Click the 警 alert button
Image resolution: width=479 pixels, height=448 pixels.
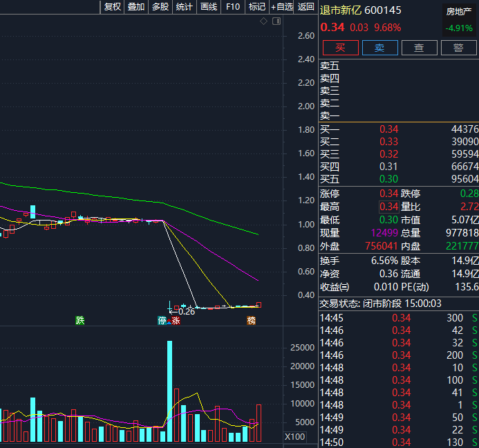pyautogui.click(x=458, y=48)
